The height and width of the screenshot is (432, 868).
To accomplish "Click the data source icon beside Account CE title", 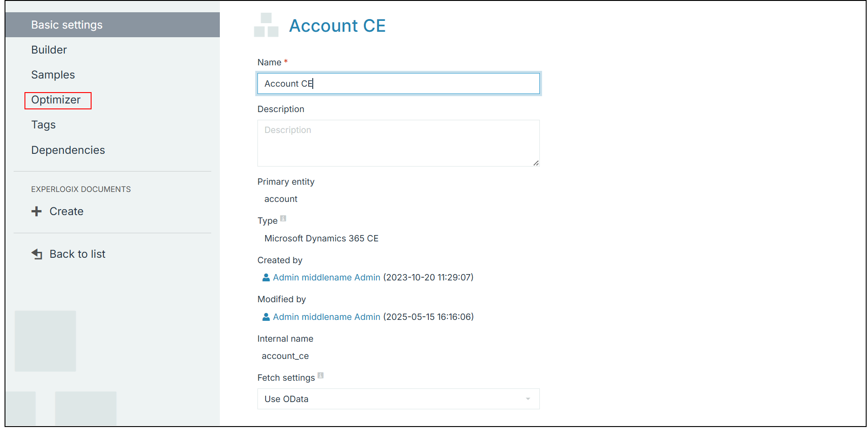I will click(266, 25).
